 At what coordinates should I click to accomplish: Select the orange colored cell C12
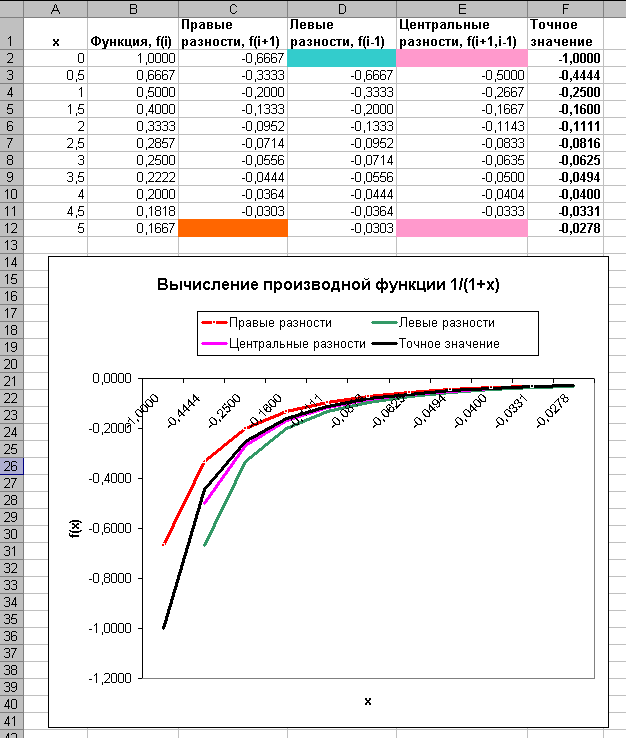pyautogui.click(x=233, y=228)
